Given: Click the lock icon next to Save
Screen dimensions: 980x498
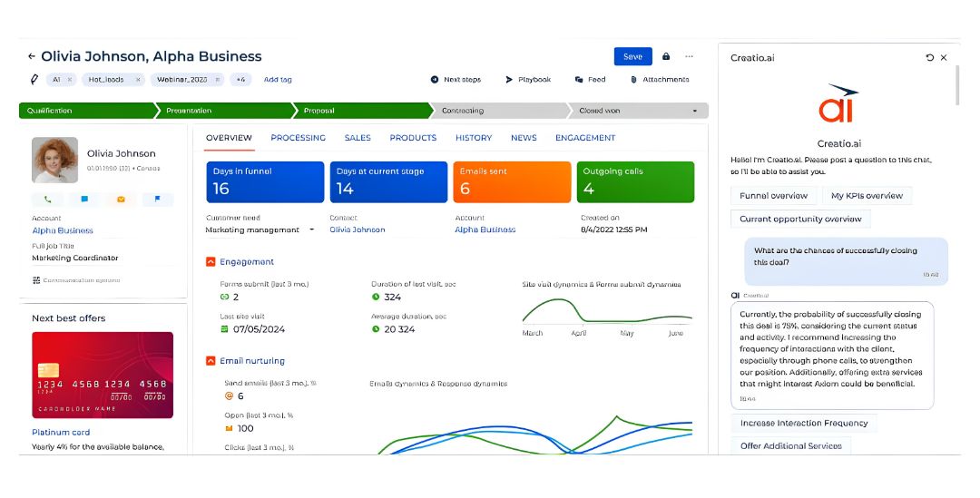Looking at the screenshot, I should [666, 56].
